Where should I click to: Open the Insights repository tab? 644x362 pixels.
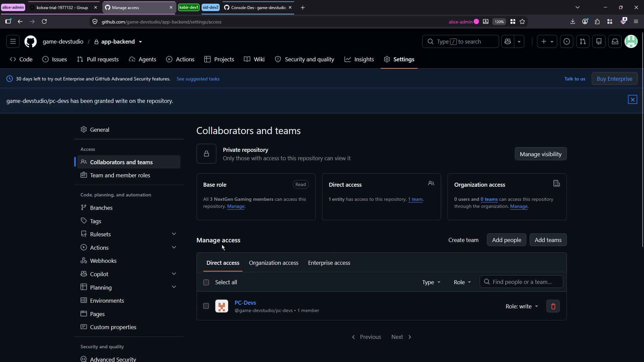pos(359,59)
